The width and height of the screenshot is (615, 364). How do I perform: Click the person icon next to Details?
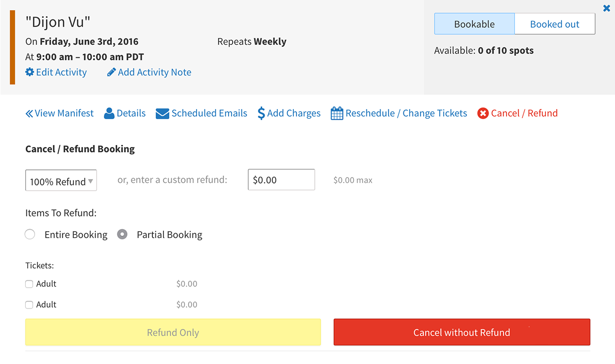click(109, 113)
